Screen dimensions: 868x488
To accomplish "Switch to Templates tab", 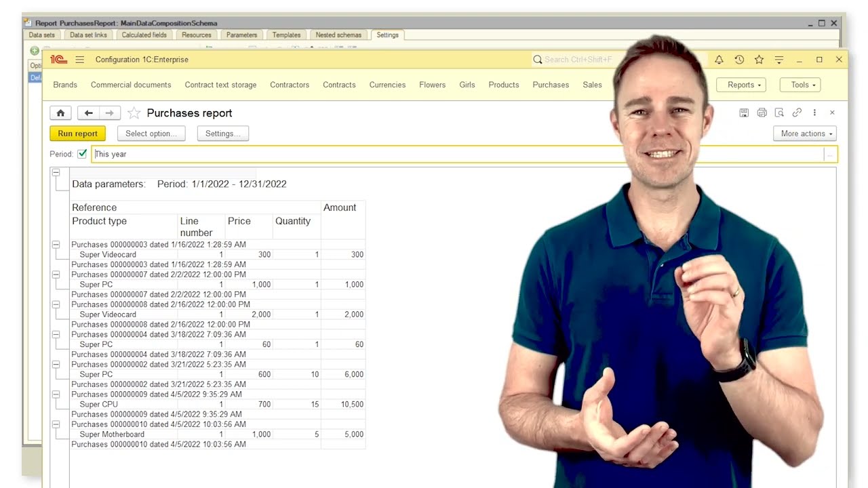I will [x=286, y=35].
